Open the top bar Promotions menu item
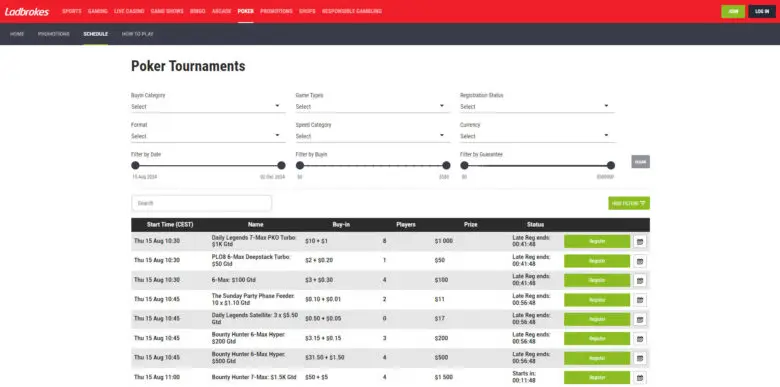Screen dimensions: 780x387 point(276,11)
